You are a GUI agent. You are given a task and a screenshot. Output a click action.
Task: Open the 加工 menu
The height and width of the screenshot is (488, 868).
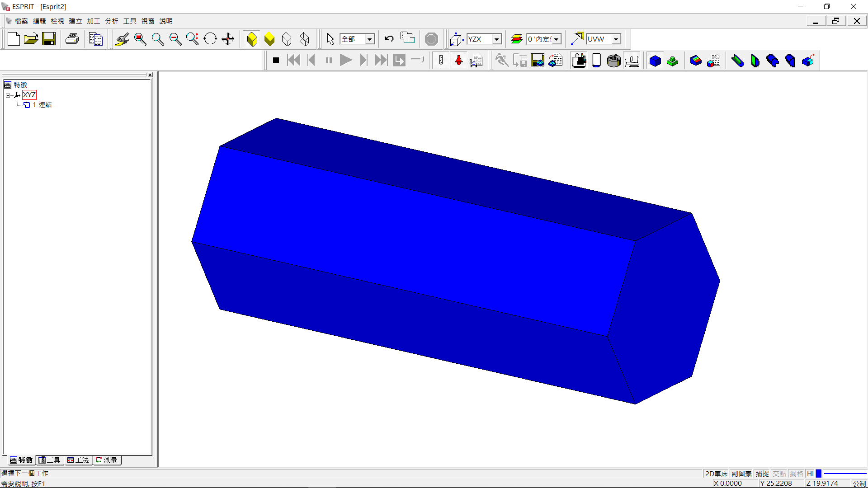pos(94,21)
